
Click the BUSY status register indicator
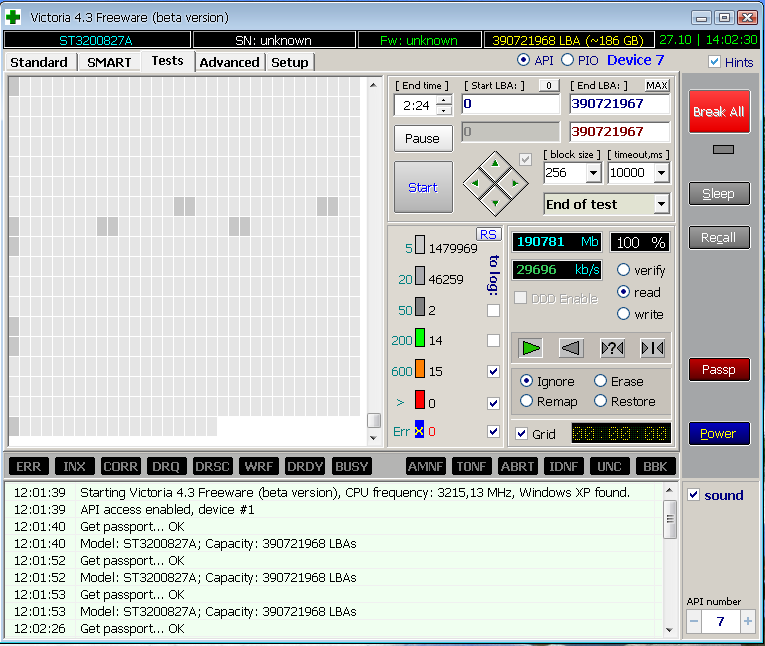coord(351,466)
